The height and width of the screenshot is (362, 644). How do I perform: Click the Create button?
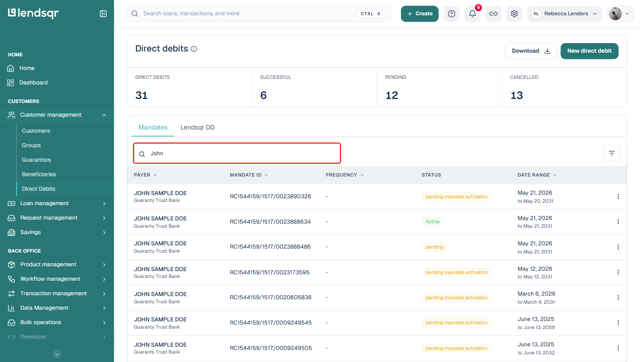(x=419, y=14)
